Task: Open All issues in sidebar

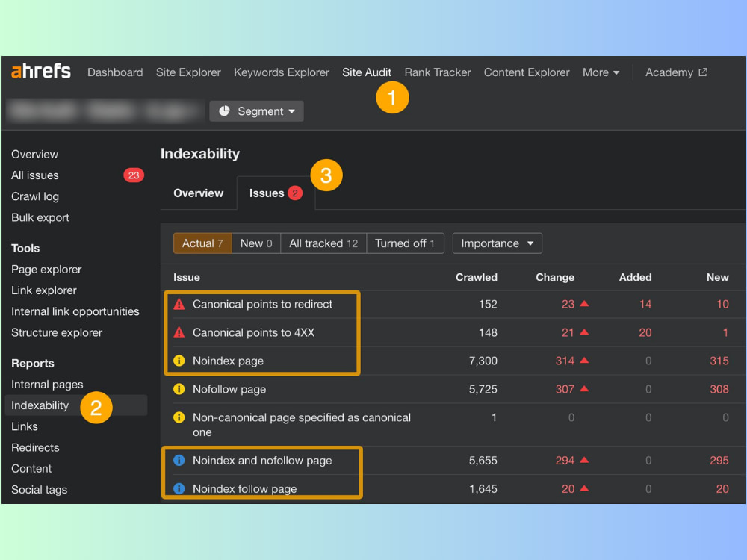Action: pyautogui.click(x=35, y=175)
